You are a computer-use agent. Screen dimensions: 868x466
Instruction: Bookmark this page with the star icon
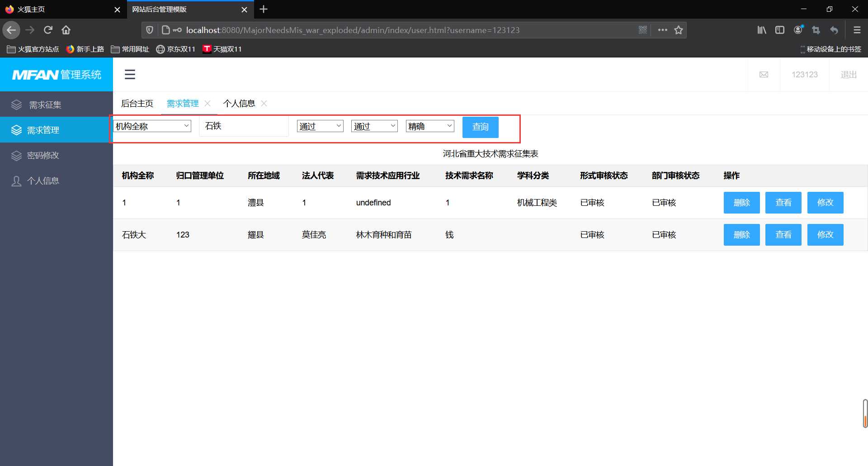679,30
